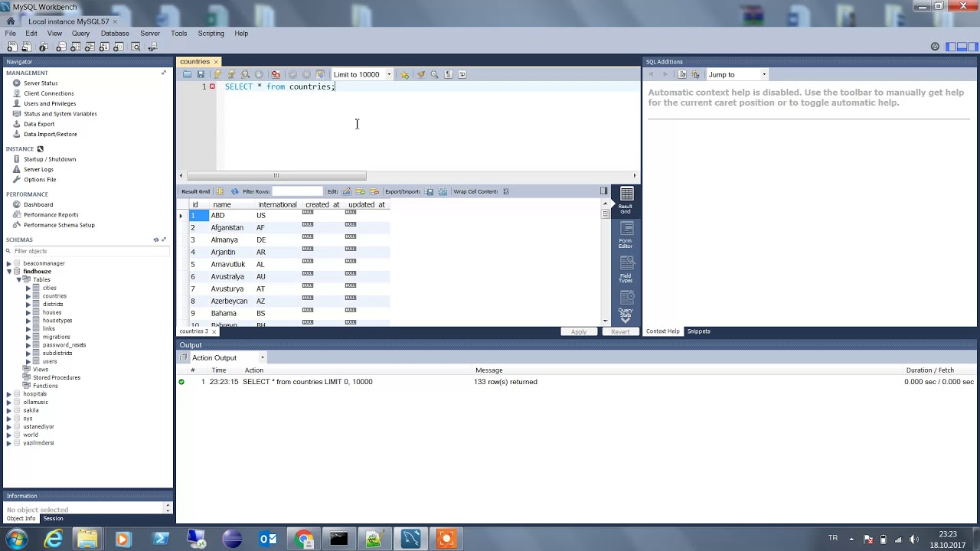Click the Chrome icon in the taskbar

304,540
